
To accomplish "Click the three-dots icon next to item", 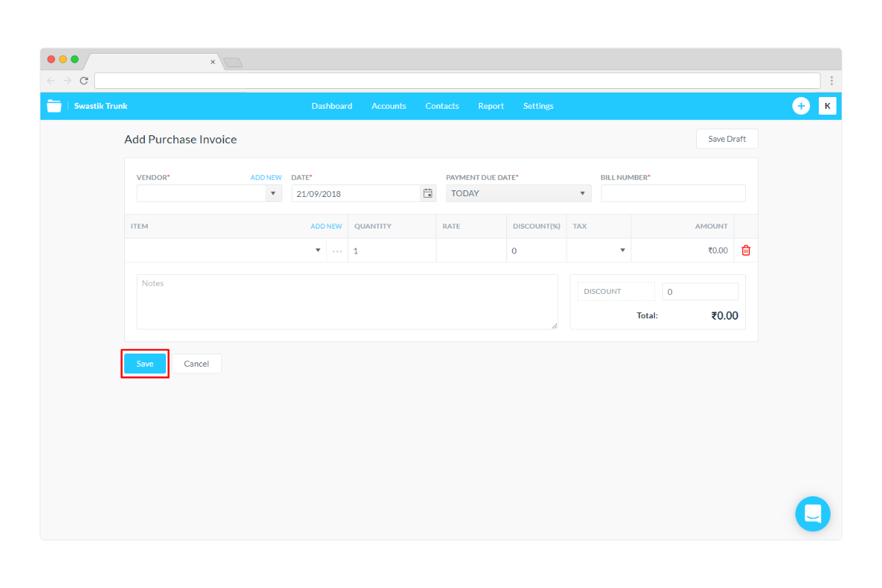I will [x=337, y=251].
